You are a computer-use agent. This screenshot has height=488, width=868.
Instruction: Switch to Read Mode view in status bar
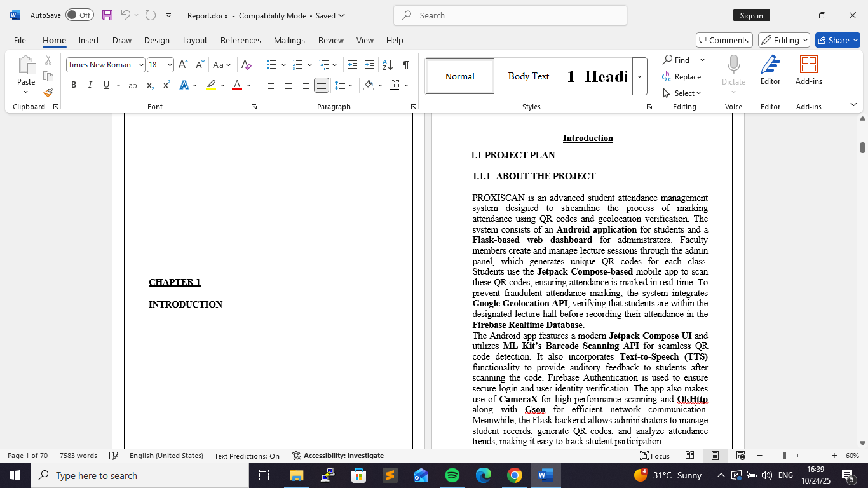point(689,456)
